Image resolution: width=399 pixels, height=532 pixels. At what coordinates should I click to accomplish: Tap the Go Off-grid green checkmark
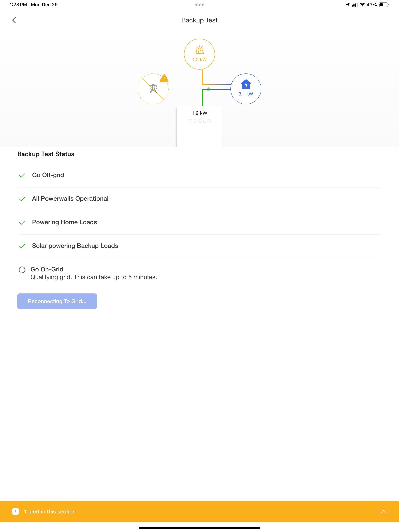point(22,175)
